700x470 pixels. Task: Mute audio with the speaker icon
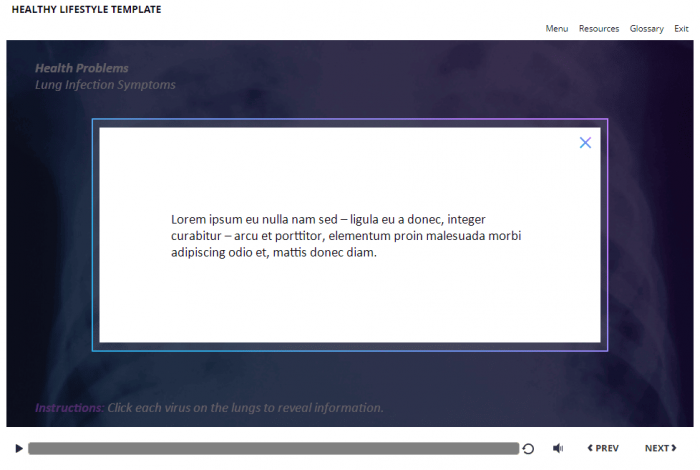pos(558,449)
